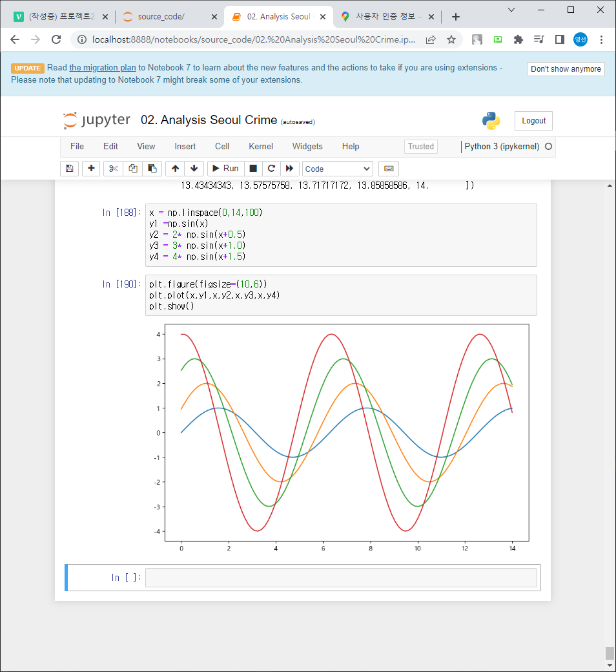This screenshot has width=616, height=672.
Task: Click the notebook vertical scrollbar thumb
Action: 609,653
